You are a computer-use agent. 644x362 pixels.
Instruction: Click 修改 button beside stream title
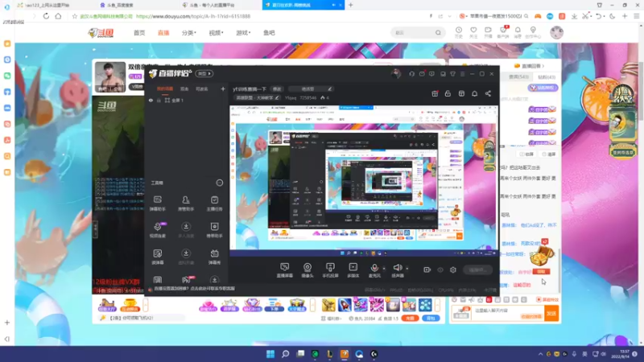[x=277, y=88]
